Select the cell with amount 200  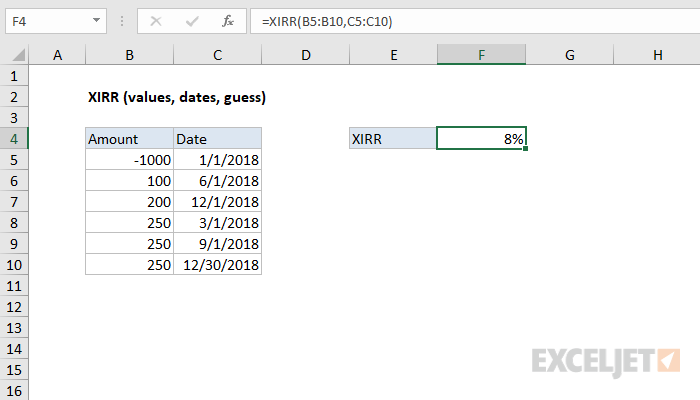pos(129,202)
